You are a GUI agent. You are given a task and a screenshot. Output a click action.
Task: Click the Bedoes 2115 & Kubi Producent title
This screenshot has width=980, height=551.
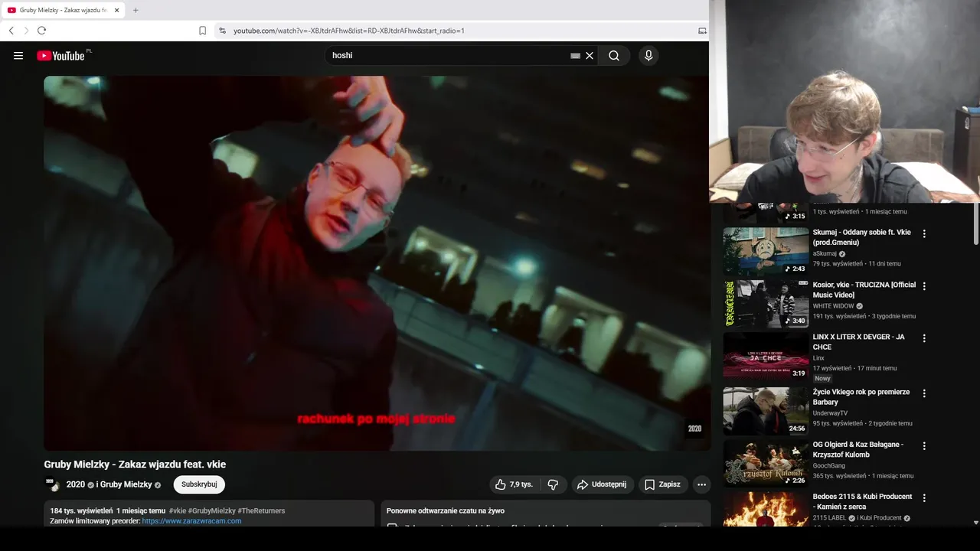863,501
